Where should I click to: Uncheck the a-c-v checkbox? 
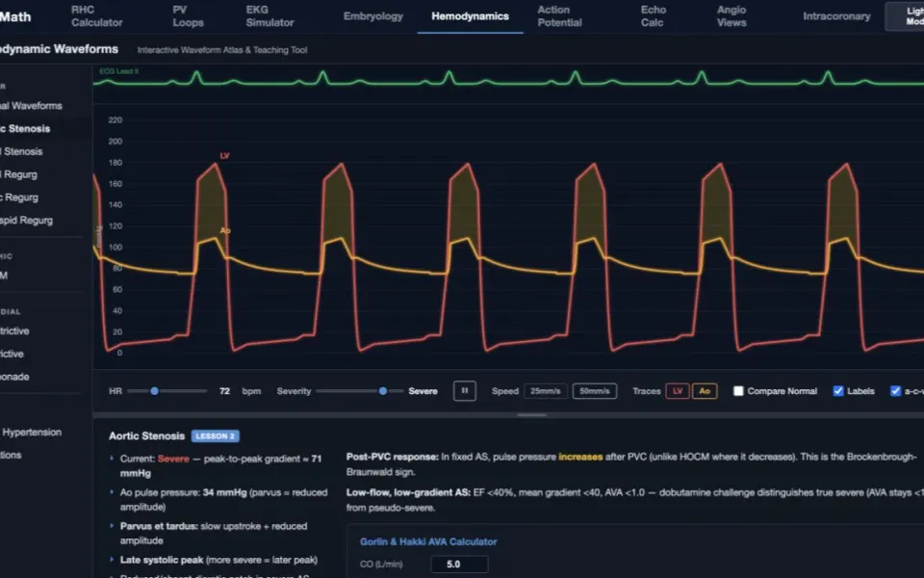(896, 391)
